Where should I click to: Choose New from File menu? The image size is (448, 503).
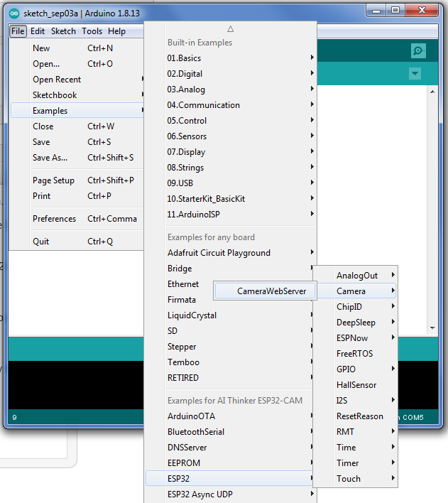(77, 48)
